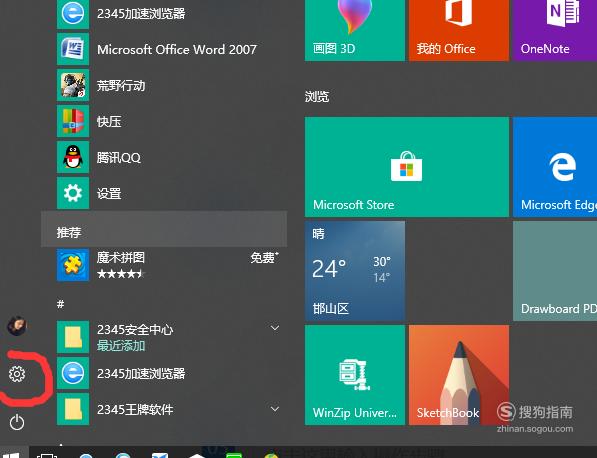Launch the Microsoft Edge tile
The height and width of the screenshot is (458, 597).
pyautogui.click(x=555, y=167)
